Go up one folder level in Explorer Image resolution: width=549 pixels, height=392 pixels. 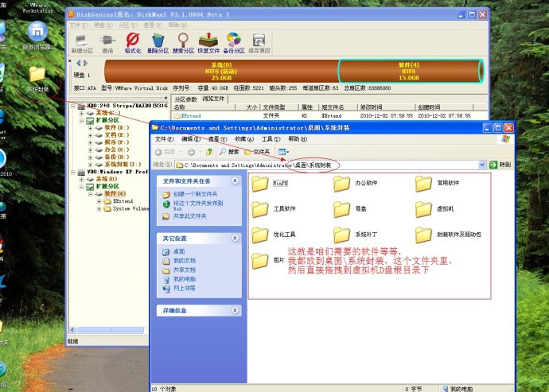pos(209,152)
